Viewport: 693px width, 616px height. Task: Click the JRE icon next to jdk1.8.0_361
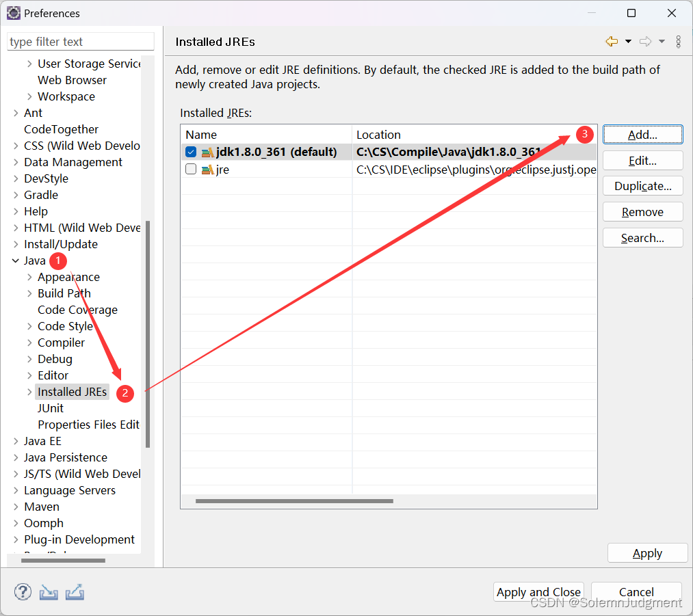click(x=207, y=152)
